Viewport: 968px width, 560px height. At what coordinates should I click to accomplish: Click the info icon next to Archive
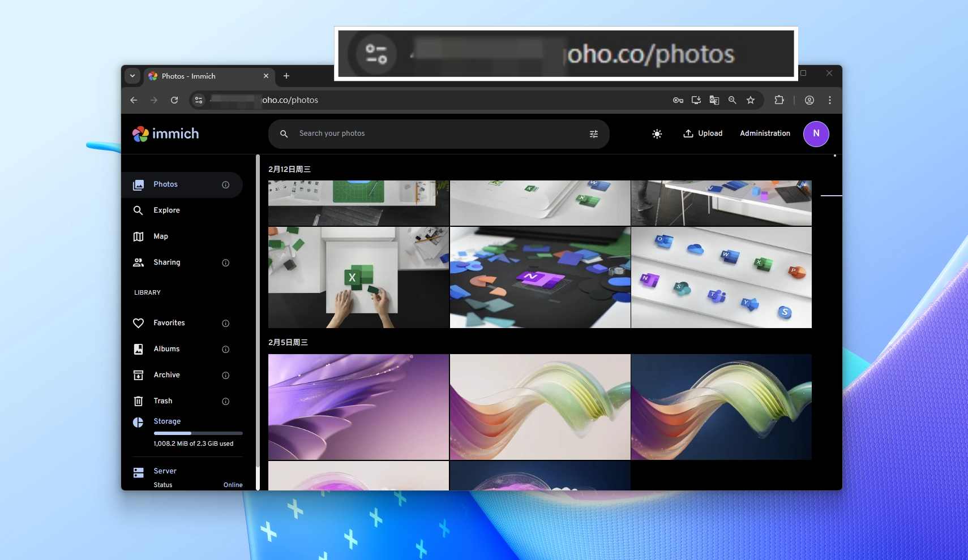point(226,376)
